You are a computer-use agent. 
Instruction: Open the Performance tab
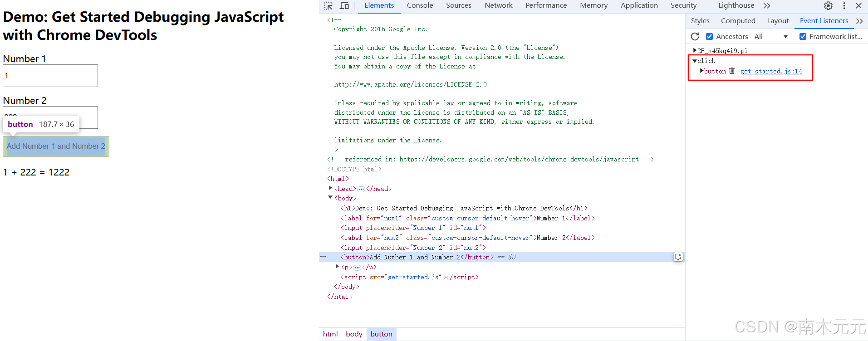546,5
